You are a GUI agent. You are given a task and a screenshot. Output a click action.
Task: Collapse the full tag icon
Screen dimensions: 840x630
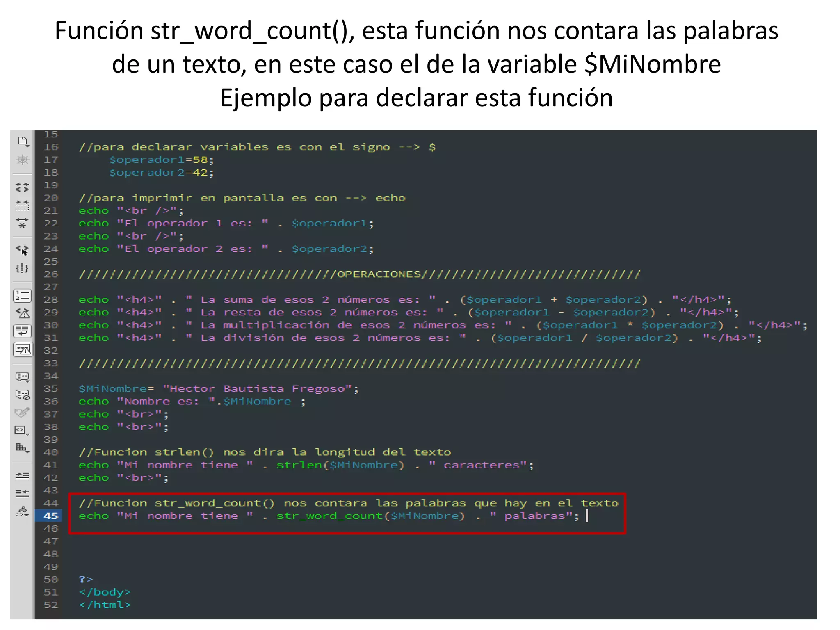(23, 187)
